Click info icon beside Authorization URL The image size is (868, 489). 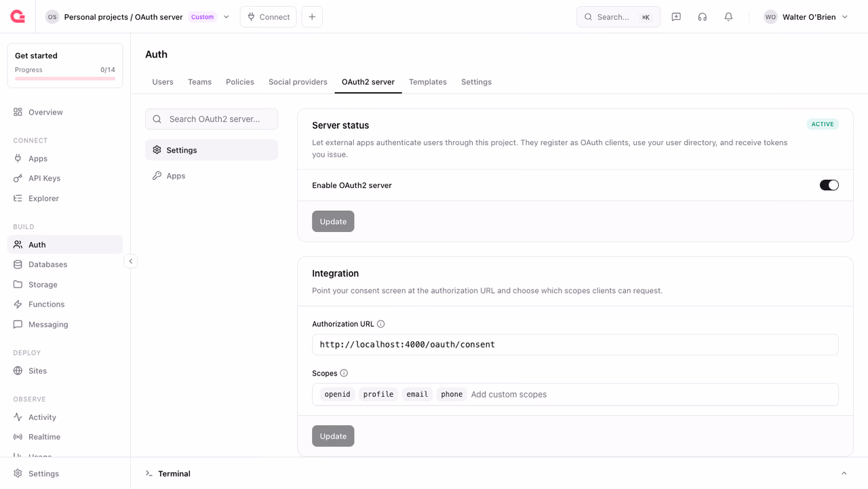[x=380, y=324]
